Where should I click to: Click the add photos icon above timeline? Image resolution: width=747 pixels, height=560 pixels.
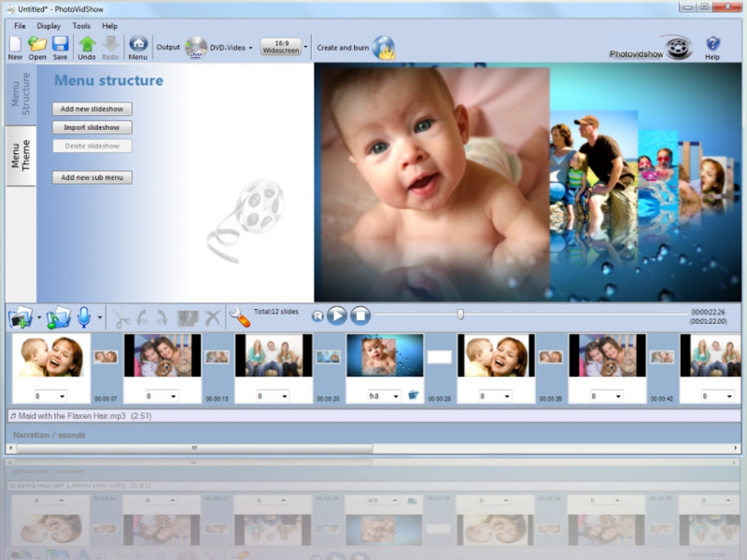[20, 317]
